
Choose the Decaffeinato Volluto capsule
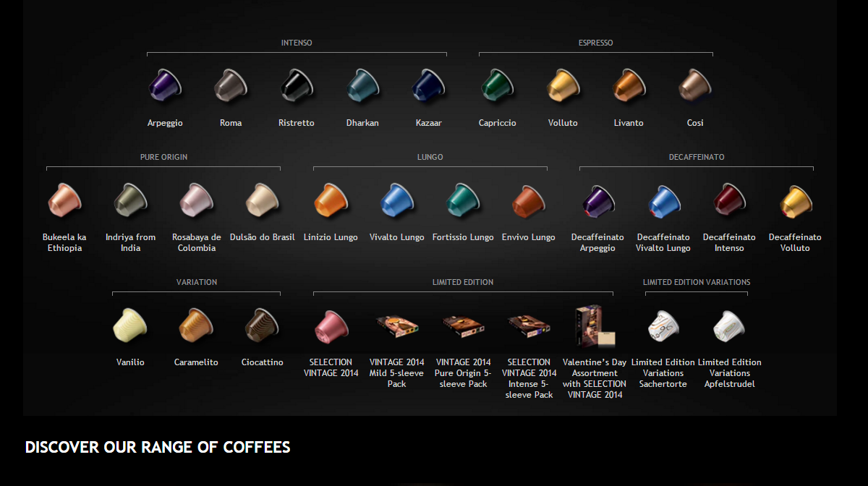pos(795,201)
